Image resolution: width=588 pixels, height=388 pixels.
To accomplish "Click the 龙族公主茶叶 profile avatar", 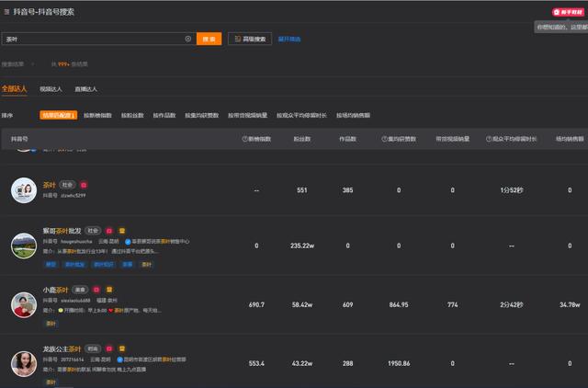I will click(x=23, y=363).
